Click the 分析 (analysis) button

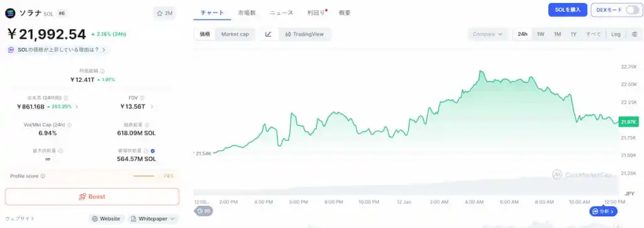[603, 212]
